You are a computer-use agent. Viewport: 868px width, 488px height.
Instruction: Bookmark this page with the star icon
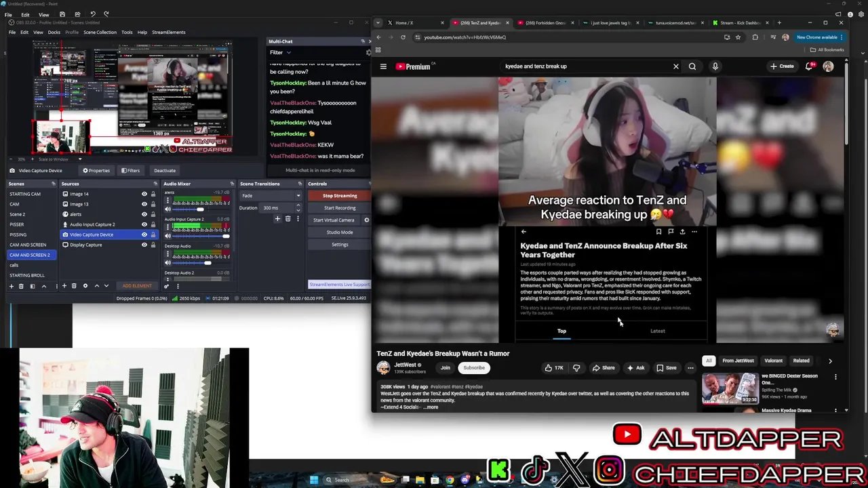738,37
